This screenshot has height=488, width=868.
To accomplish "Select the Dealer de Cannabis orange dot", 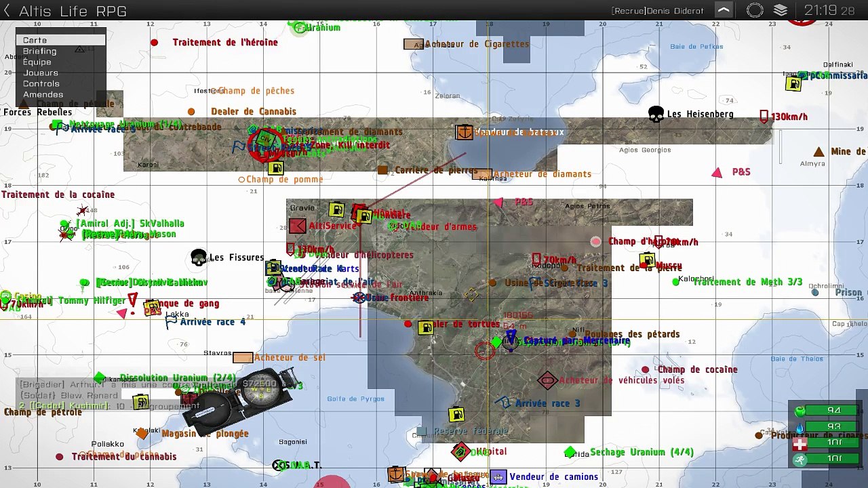I will point(191,112).
